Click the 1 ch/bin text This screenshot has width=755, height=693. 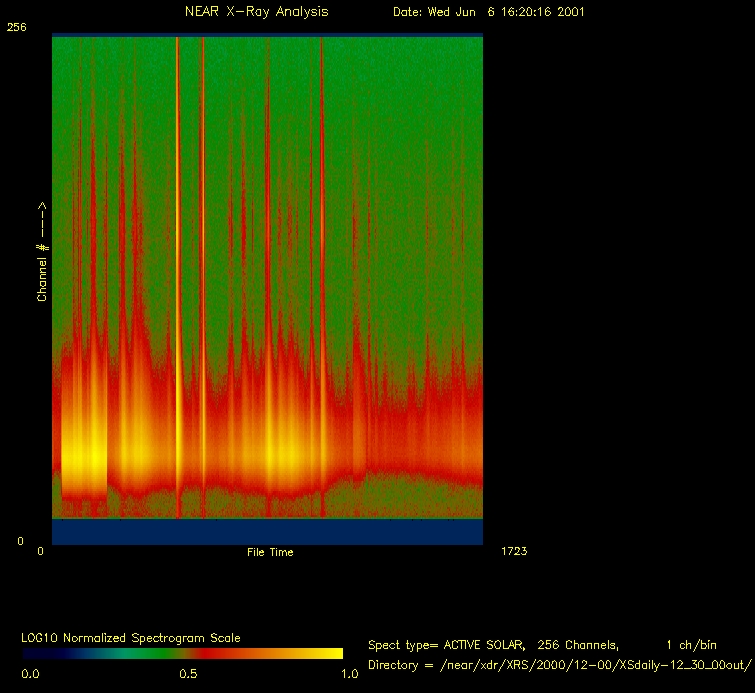690,645
